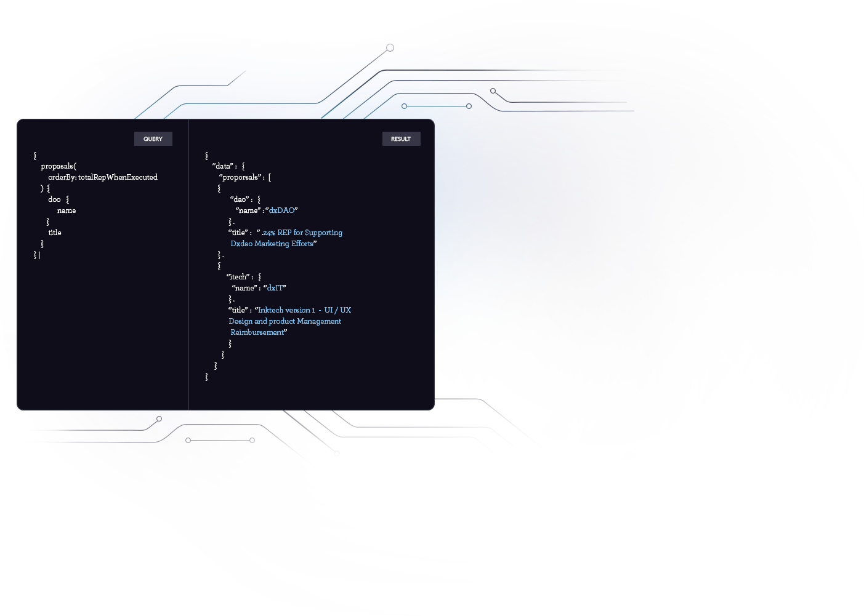The height and width of the screenshot is (616, 864).
Task: Click the divider between query and result
Action: (x=188, y=265)
